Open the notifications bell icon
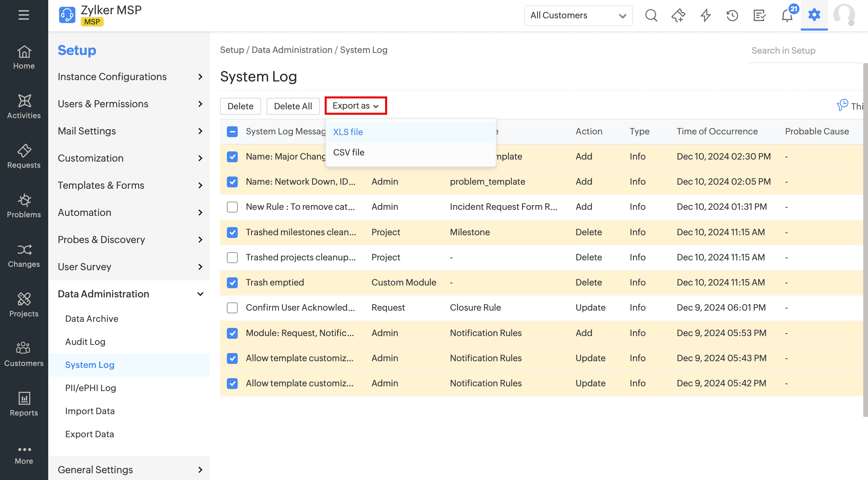 pyautogui.click(x=786, y=16)
